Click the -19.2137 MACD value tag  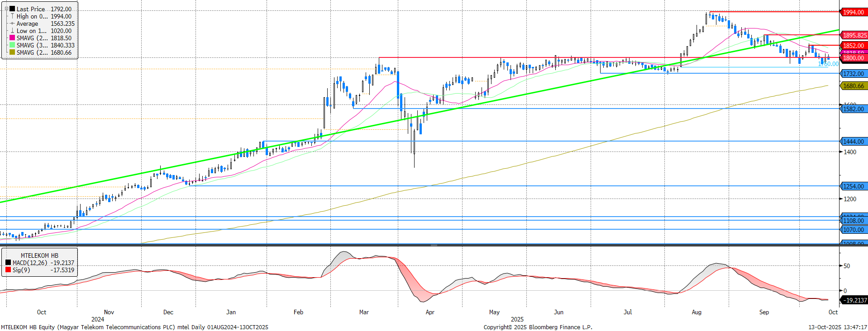click(854, 300)
